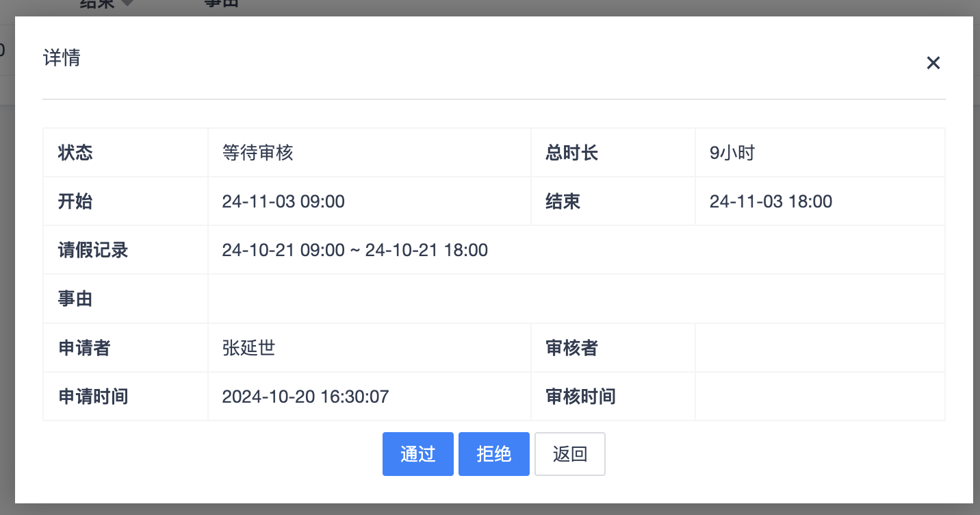This screenshot has height=515, width=980.
Task: Click the 详情 dialog title
Action: [x=62, y=58]
